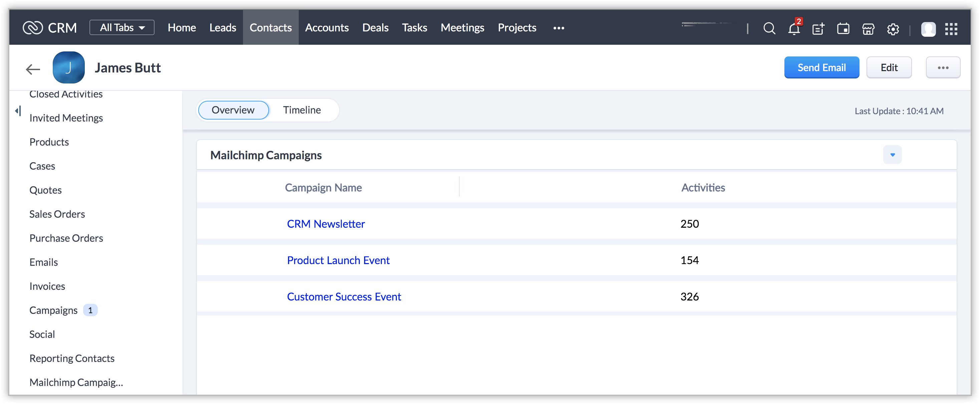Open the Deals tab
The height and width of the screenshot is (404, 980).
375,27
